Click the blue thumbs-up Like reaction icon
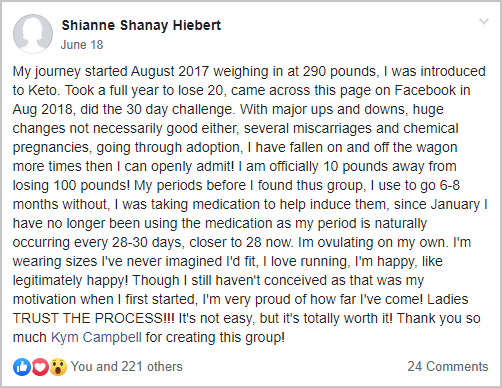 pyautogui.click(x=22, y=367)
